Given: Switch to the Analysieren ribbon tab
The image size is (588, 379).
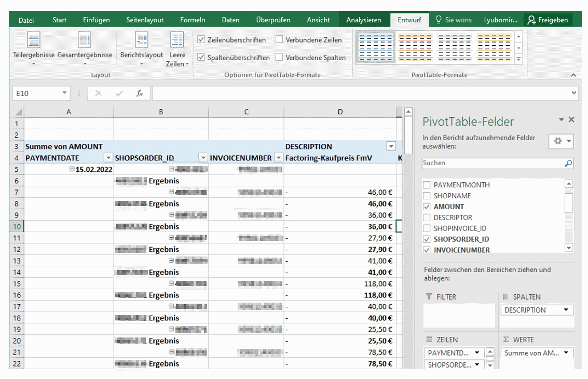Looking at the screenshot, I should (x=364, y=19).
